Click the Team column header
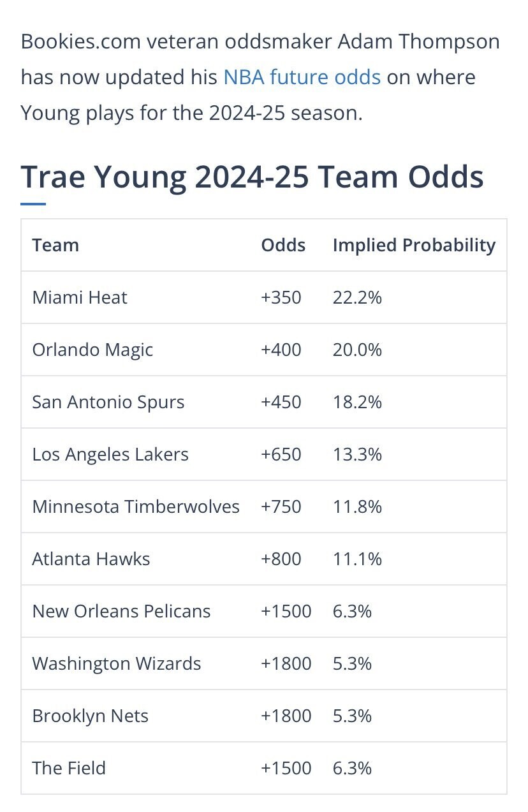The width and height of the screenshot is (528, 812). coord(55,246)
